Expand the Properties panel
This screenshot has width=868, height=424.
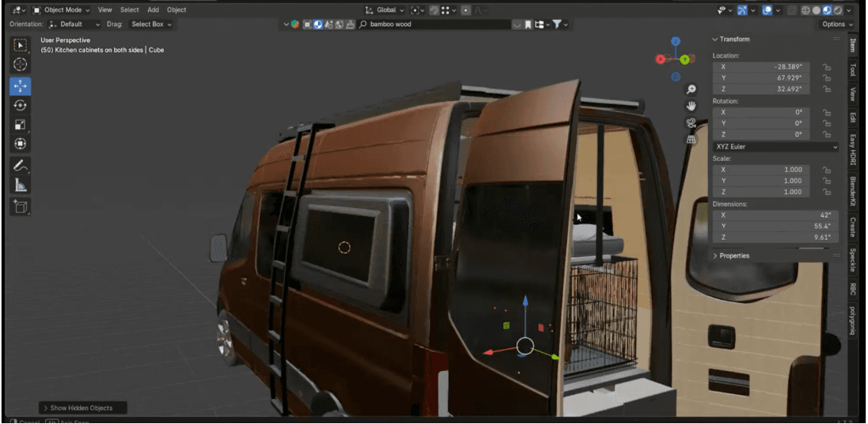pos(731,256)
